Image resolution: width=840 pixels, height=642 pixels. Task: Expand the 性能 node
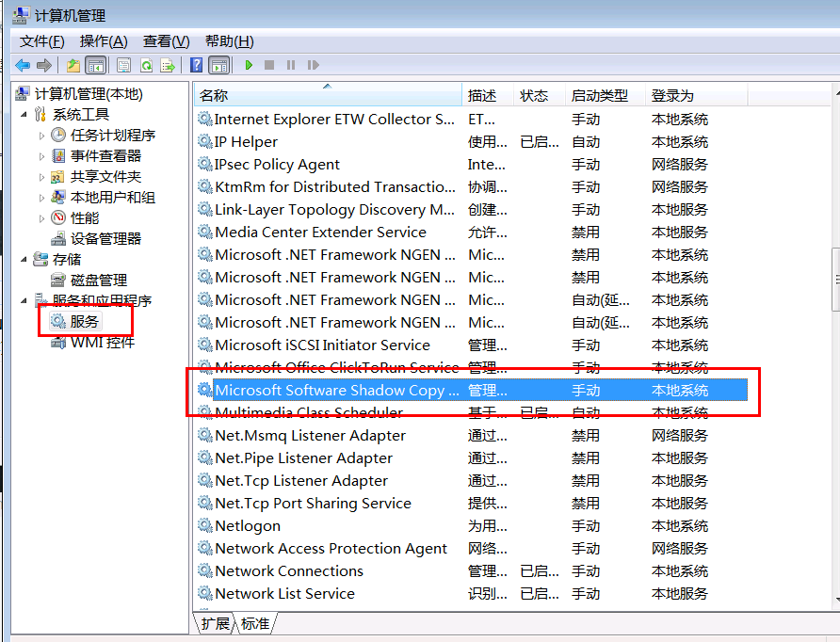pyautogui.click(x=41, y=218)
